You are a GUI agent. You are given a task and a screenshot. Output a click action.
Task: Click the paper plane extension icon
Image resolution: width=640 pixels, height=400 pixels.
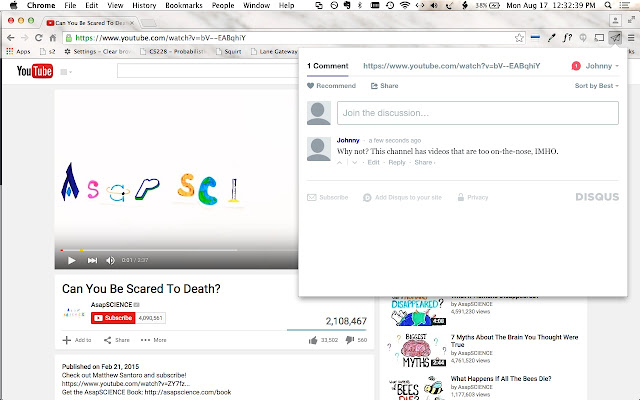click(x=615, y=37)
